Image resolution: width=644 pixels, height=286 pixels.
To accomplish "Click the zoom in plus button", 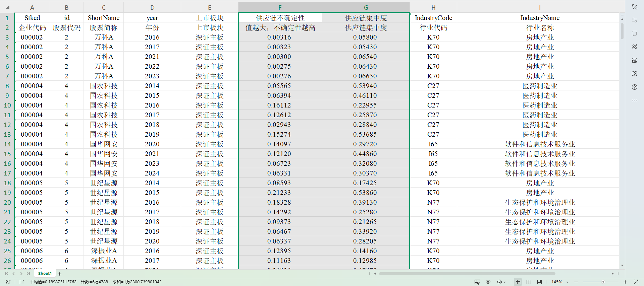I will click(x=625, y=282).
